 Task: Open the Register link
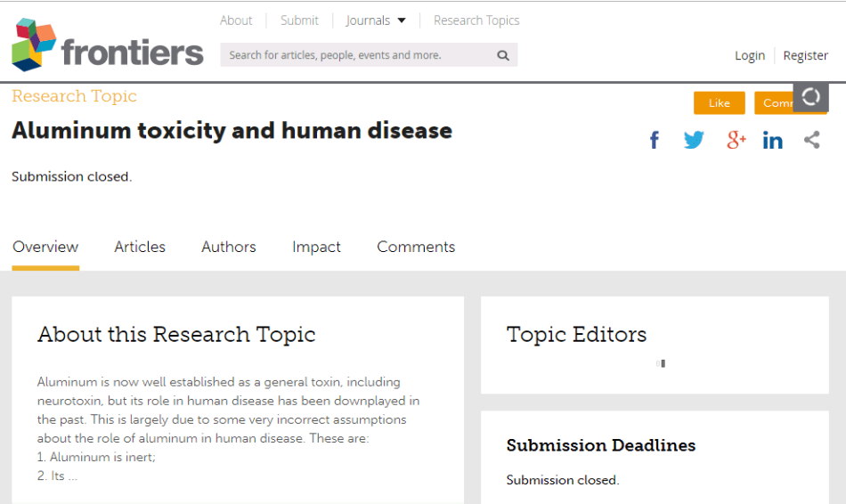pos(806,55)
